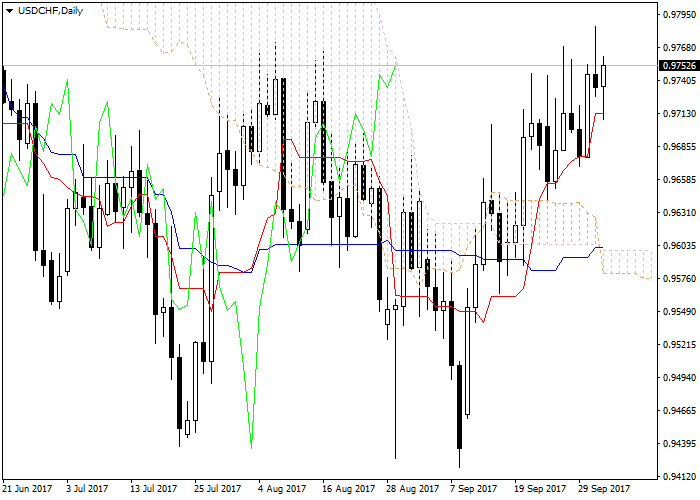The width and height of the screenshot is (700, 500).
Task: Click the 0.94665 price scale label
Action: click(x=679, y=411)
